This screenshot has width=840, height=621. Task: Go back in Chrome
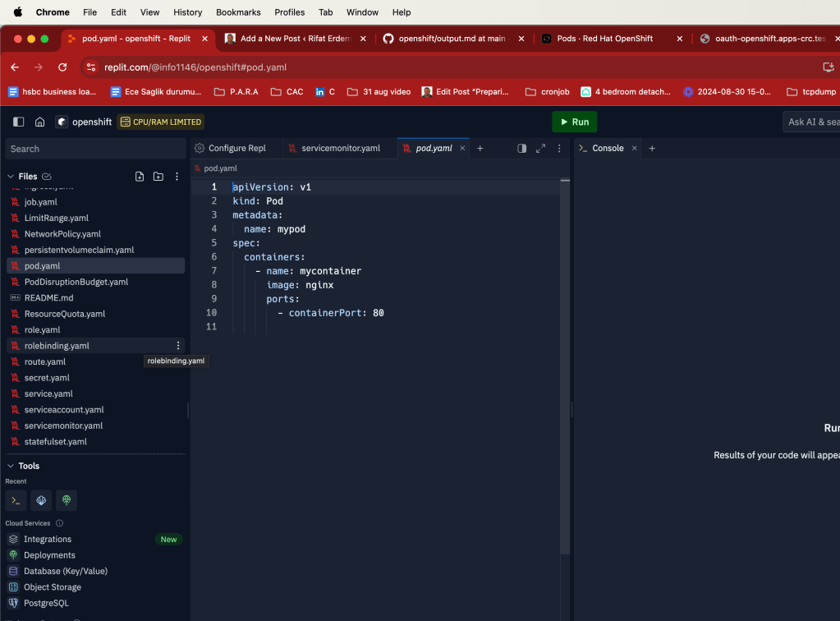(x=15, y=67)
